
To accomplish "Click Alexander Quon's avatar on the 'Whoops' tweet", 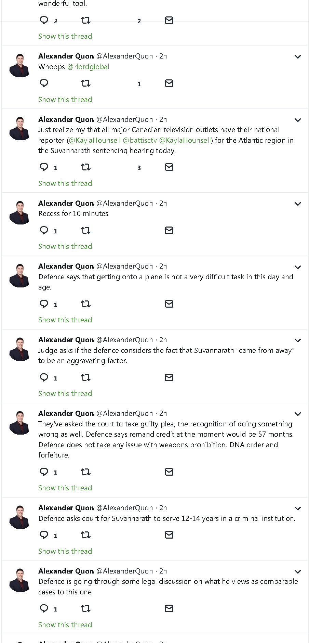I will (19, 65).
